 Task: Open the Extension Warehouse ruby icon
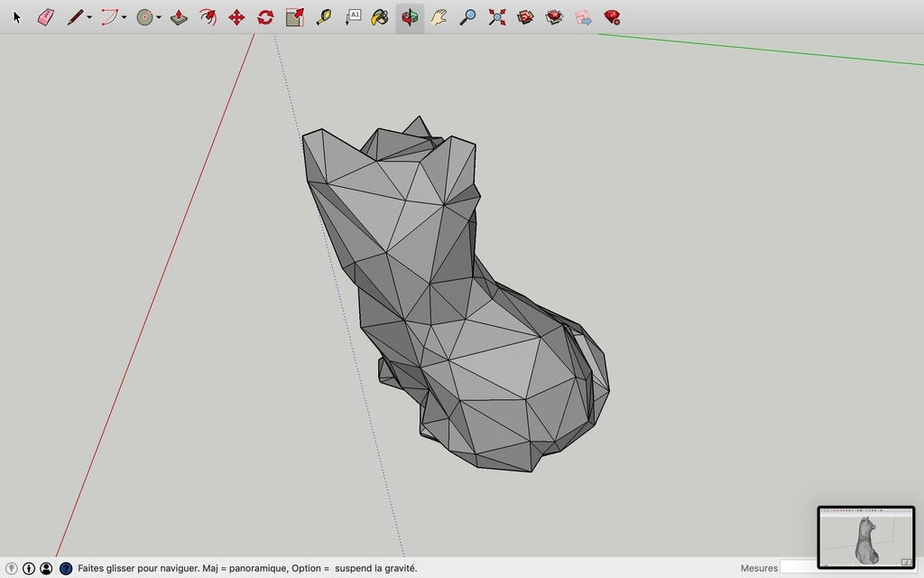tap(613, 16)
